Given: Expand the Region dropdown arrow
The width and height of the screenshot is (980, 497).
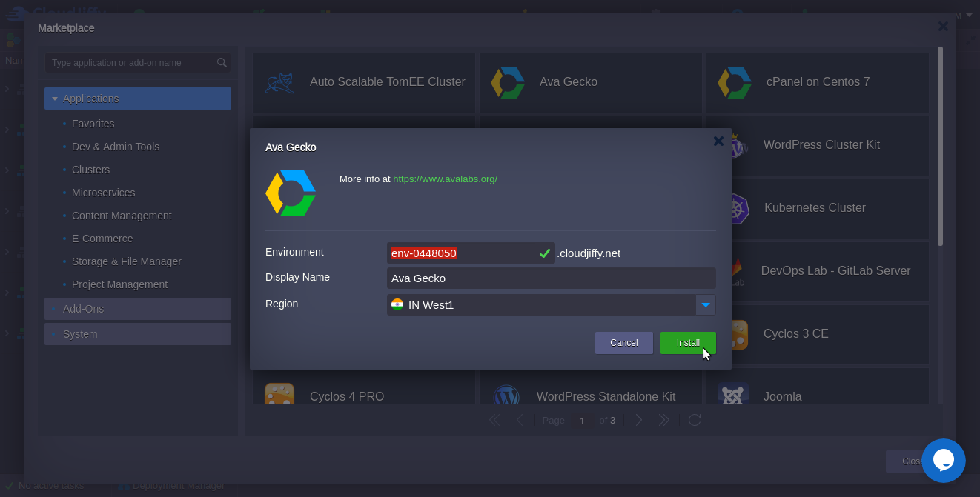Looking at the screenshot, I should click(x=706, y=305).
